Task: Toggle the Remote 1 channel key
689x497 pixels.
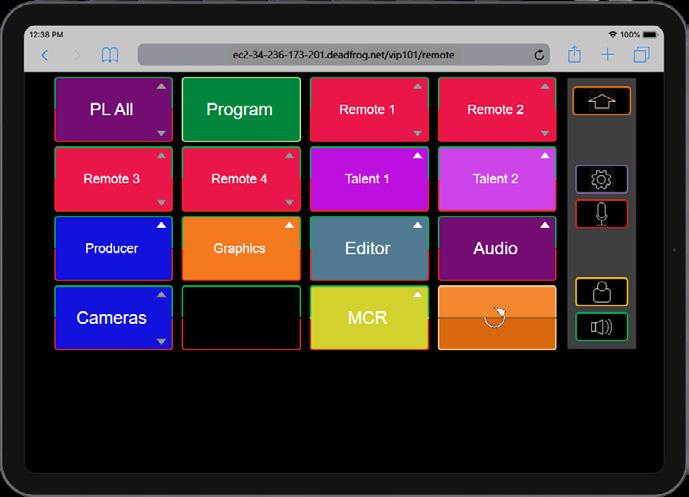Action: tap(369, 109)
